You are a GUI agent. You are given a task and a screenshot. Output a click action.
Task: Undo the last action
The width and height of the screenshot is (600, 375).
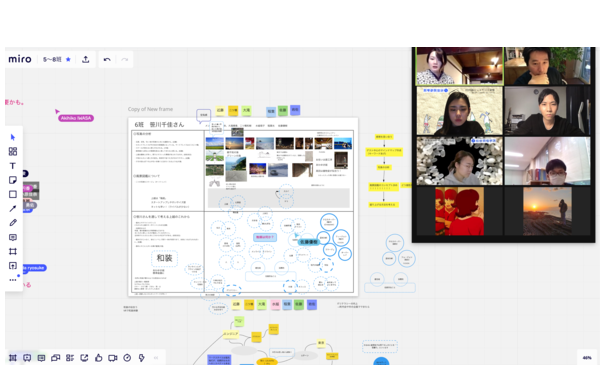click(x=107, y=59)
